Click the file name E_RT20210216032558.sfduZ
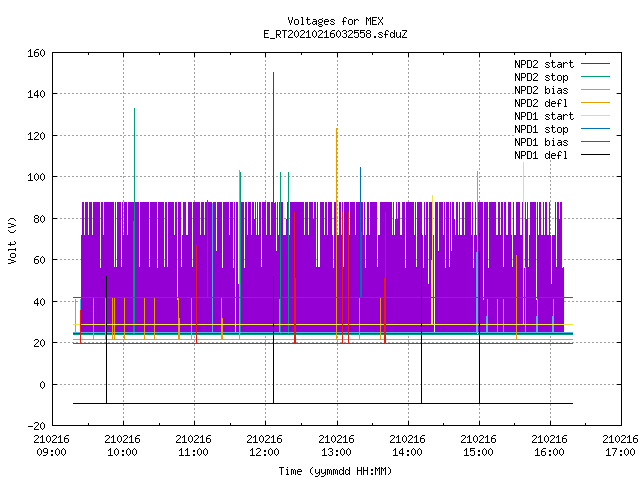The width and height of the screenshot is (640, 480). click(335, 34)
